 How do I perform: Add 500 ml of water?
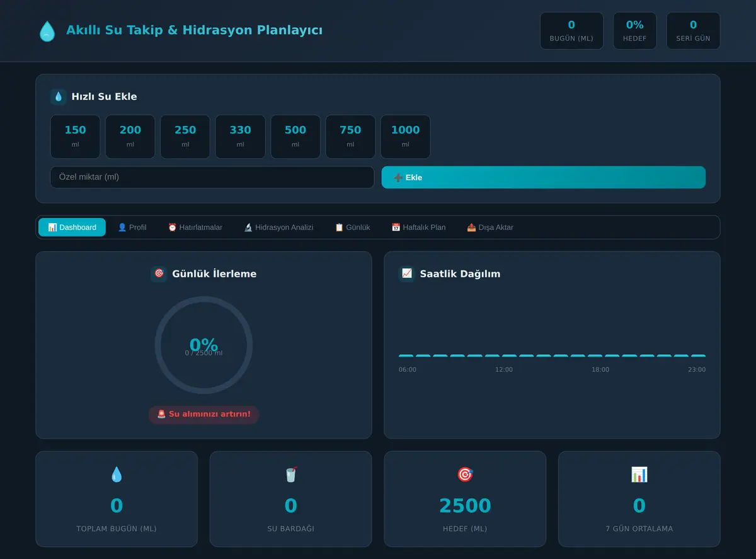coord(295,137)
